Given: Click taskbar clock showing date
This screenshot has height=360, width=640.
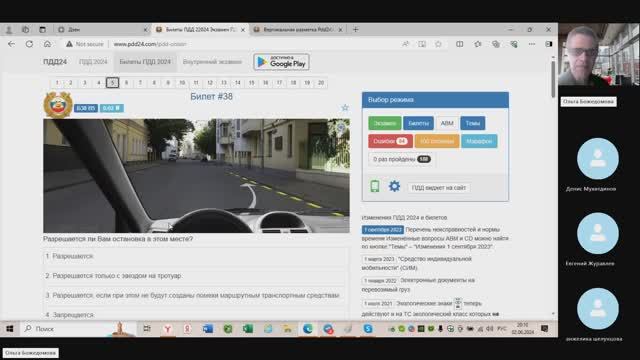Looking at the screenshot, I should coord(522,329).
